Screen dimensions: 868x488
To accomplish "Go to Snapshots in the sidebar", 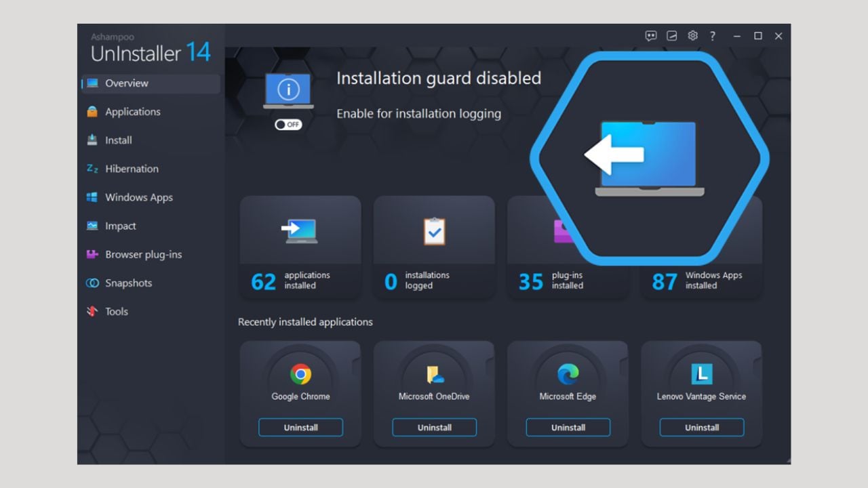I will tap(151, 283).
